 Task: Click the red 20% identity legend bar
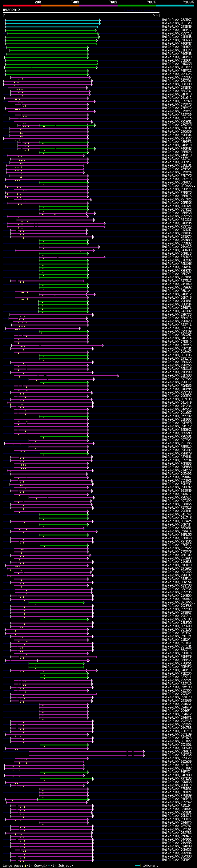coord(22,6)
